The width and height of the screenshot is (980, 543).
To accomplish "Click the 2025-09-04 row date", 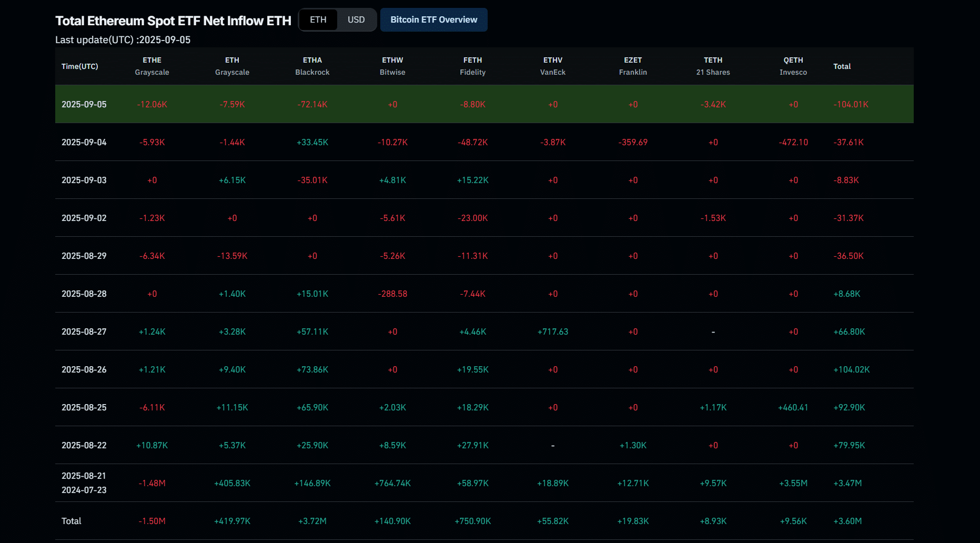I will click(84, 142).
